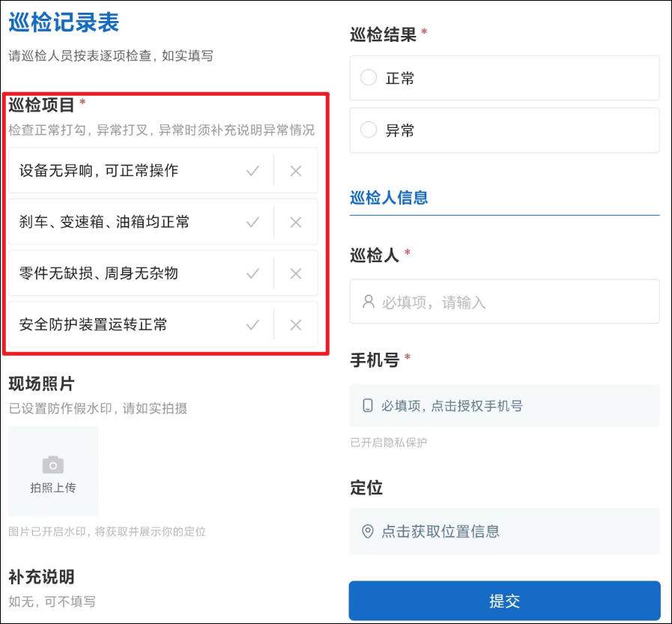Mark 设备无异响 item with checkmark
672x624 pixels.
pyautogui.click(x=253, y=171)
